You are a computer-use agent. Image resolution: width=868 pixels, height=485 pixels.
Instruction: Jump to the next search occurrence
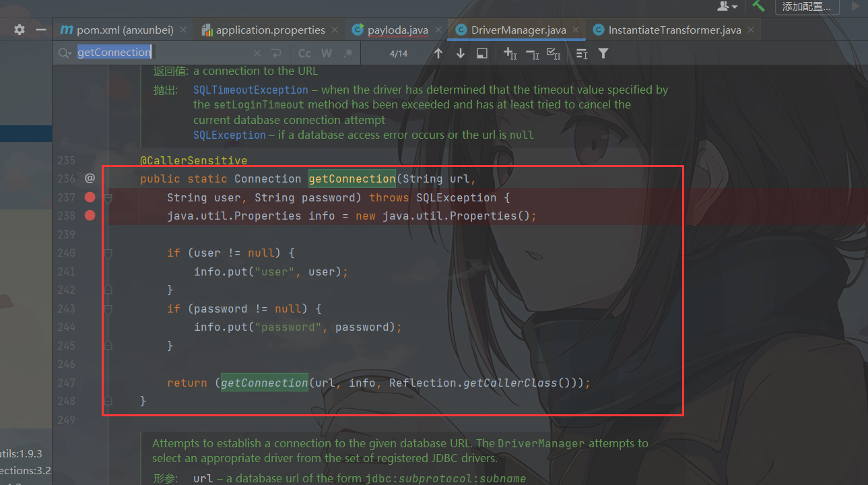pyautogui.click(x=461, y=53)
